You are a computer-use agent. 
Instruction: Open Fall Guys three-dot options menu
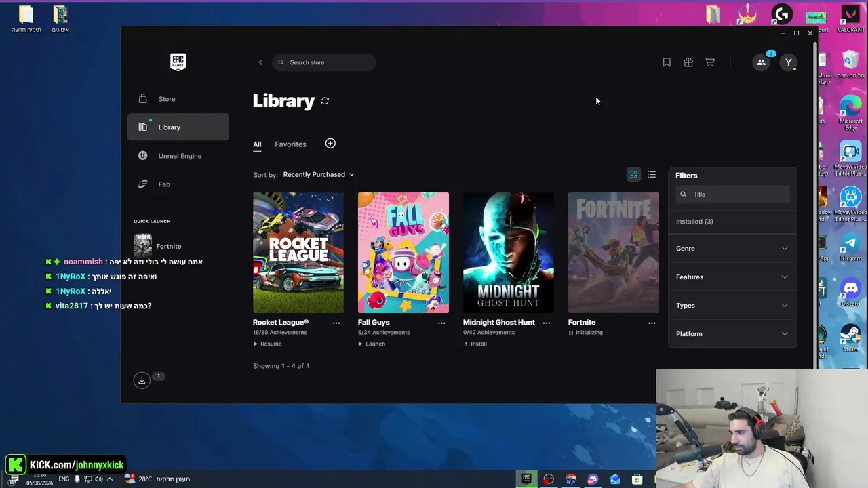click(441, 323)
